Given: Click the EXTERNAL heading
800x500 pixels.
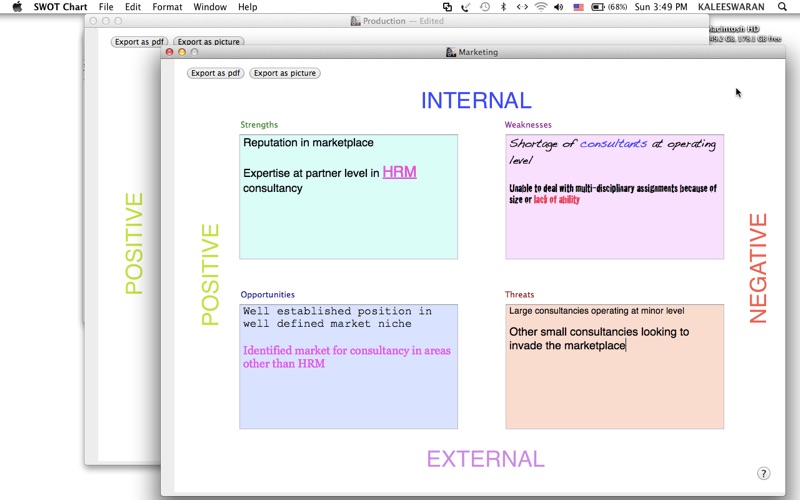Looking at the screenshot, I should coord(486,459).
